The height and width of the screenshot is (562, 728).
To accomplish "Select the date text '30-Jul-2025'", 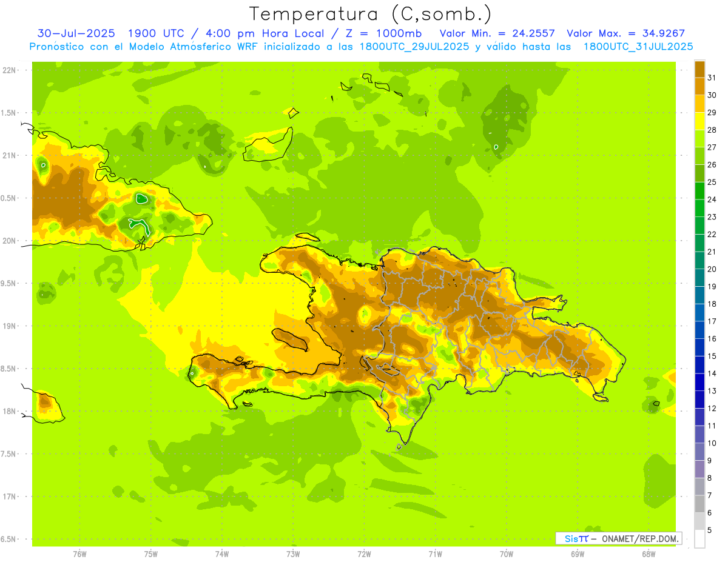I will [76, 33].
